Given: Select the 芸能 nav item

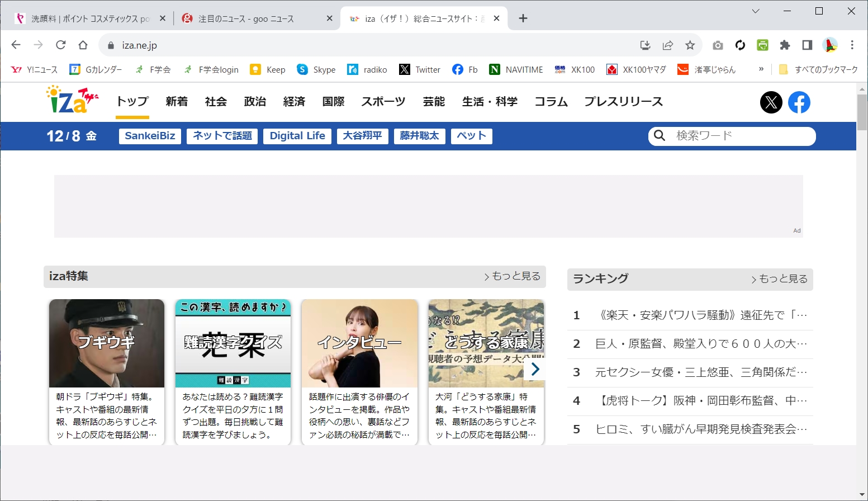Looking at the screenshot, I should (x=434, y=101).
